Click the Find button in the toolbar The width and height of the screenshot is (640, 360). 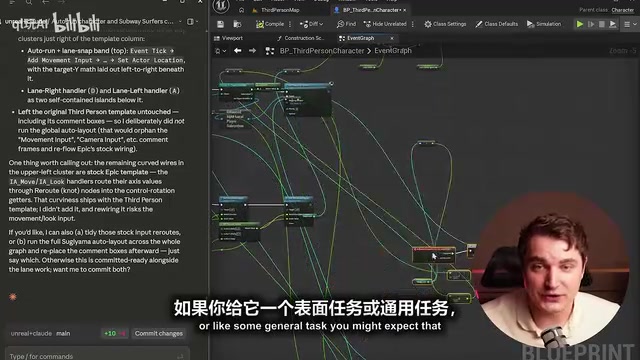[347, 24]
